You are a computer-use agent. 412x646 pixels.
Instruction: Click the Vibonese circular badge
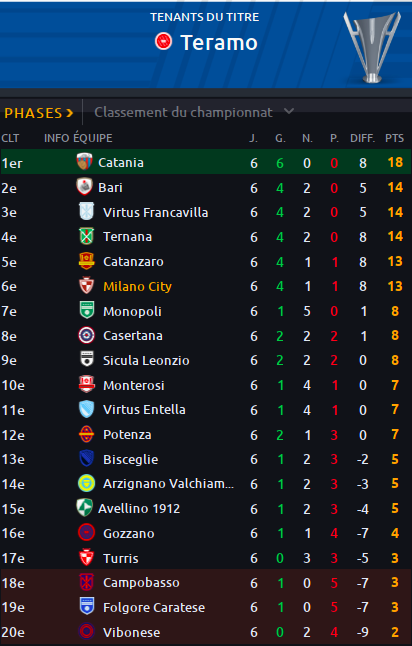[x=87, y=632]
